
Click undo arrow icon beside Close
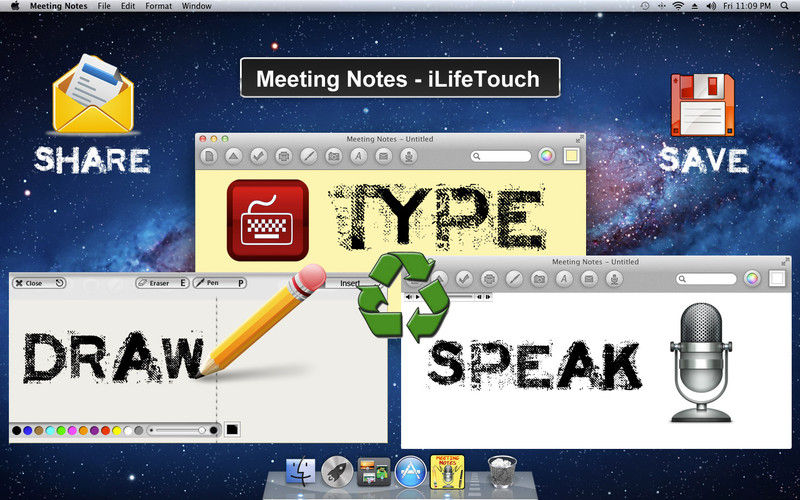click(x=60, y=283)
